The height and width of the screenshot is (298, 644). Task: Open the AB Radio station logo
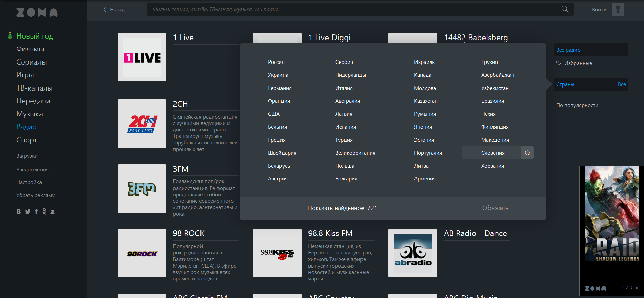pyautogui.click(x=413, y=253)
